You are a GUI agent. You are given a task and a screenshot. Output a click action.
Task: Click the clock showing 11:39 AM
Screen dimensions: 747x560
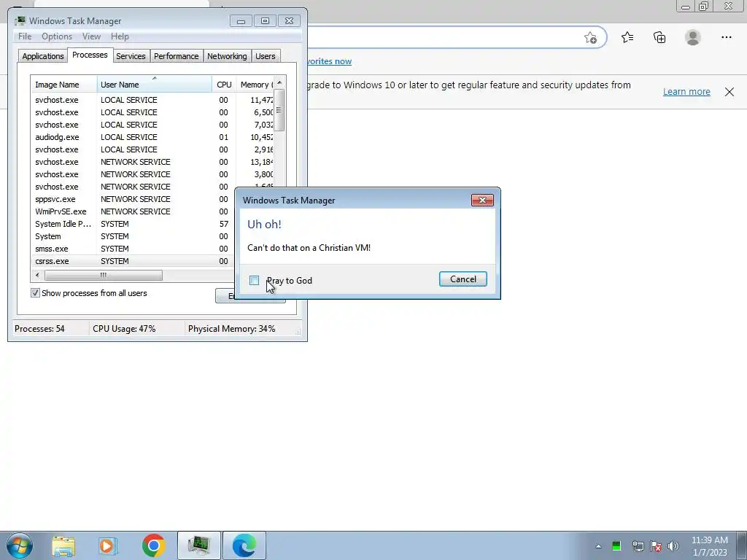click(x=709, y=546)
